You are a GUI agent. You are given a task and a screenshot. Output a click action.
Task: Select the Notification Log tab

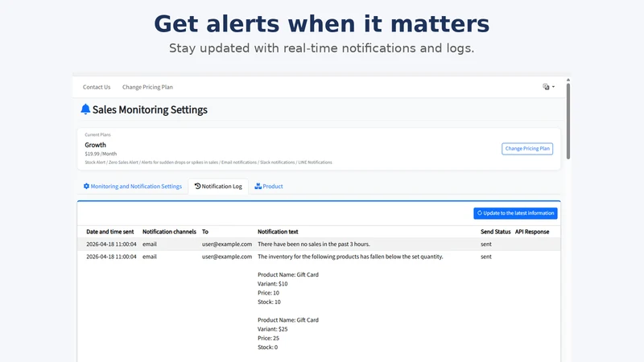coord(218,187)
